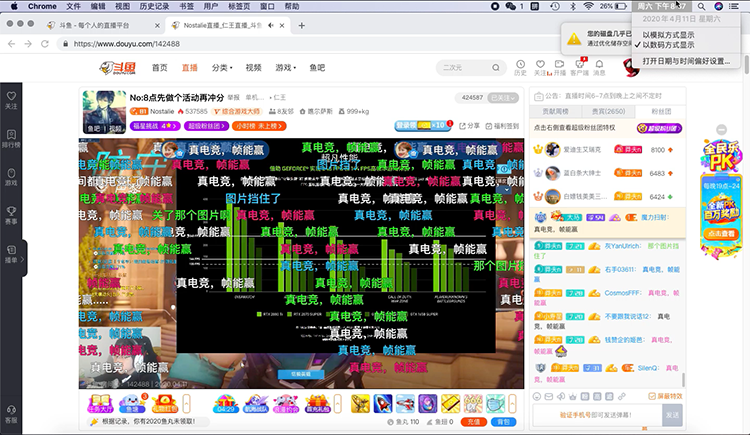Click the 分享 share icon

(469, 126)
